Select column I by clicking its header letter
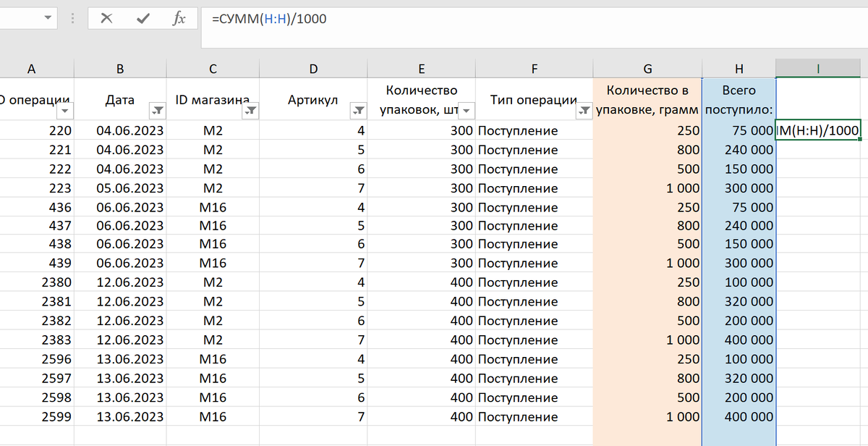Viewport: 868px width, 446px height. [x=817, y=69]
